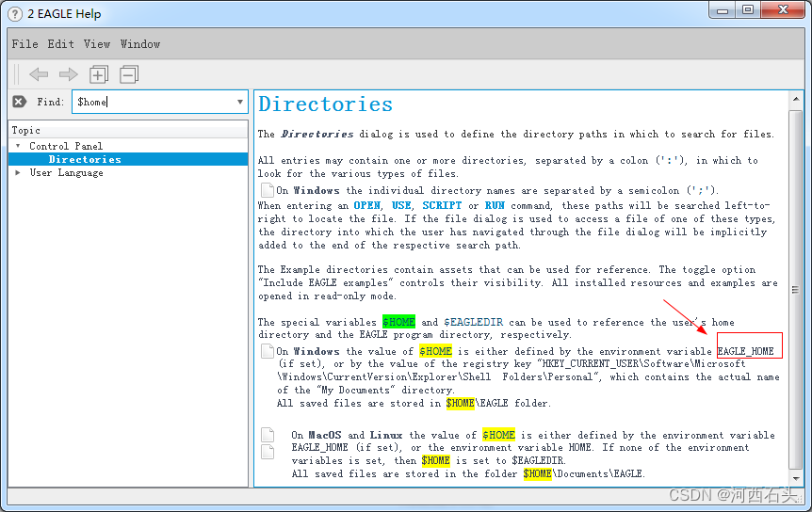Follow the OPEN command link
The height and width of the screenshot is (512, 812).
point(367,205)
